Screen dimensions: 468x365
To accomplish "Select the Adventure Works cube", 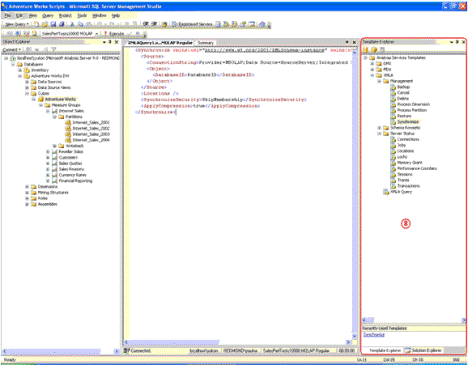I will (x=60, y=99).
